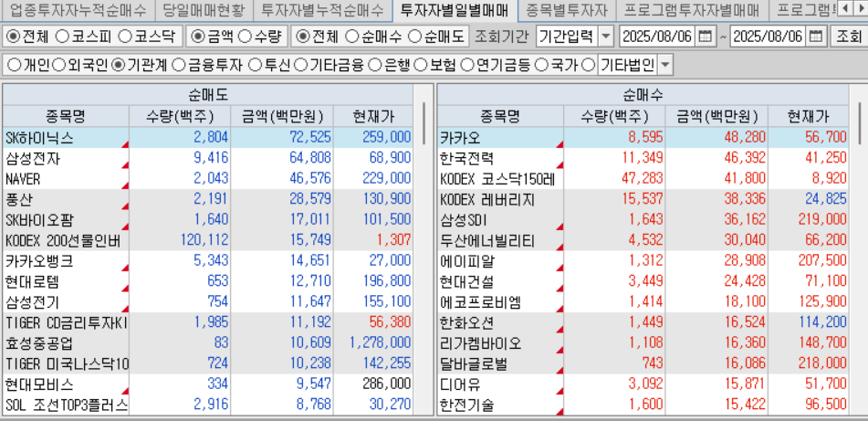Select the 한전기술 row
Image resolution: width=868 pixels, height=421 pixels.
point(643,405)
